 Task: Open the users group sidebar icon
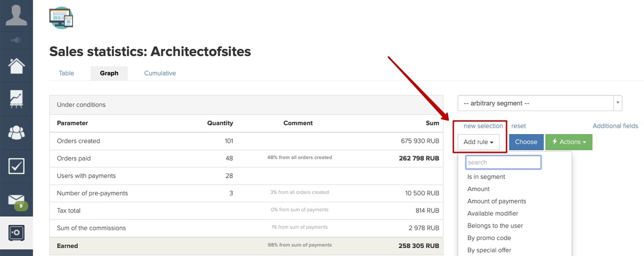[16, 133]
